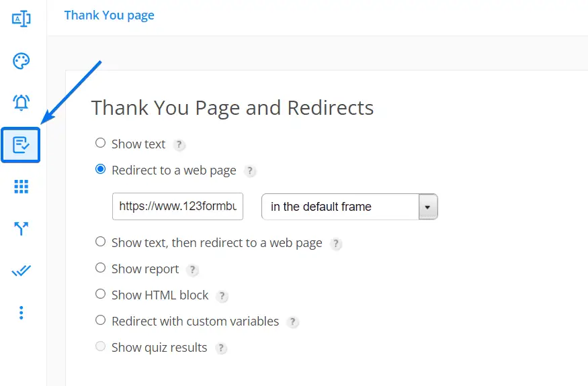Image resolution: width=588 pixels, height=386 pixels.
Task: Open the notifications bell icon
Action: tap(21, 102)
